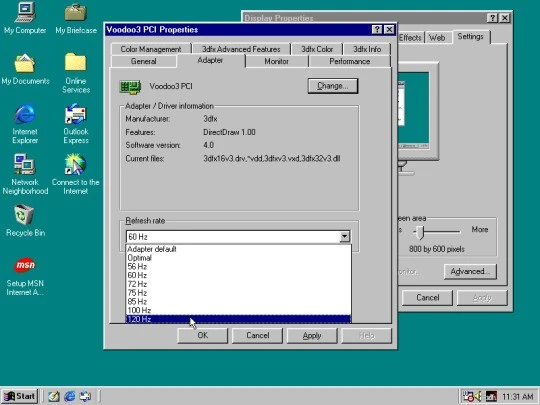This screenshot has height=405, width=540.
Task: Click Advanced button in Display Properties
Action: (x=470, y=272)
